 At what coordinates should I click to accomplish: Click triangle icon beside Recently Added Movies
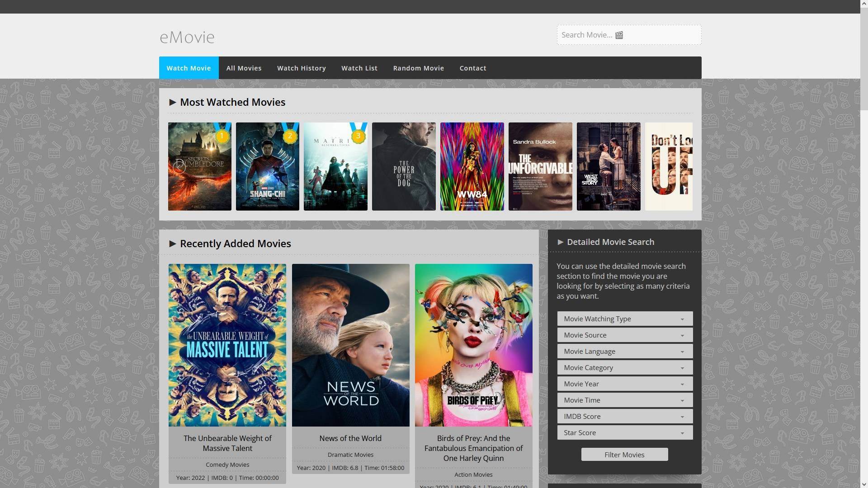click(172, 244)
